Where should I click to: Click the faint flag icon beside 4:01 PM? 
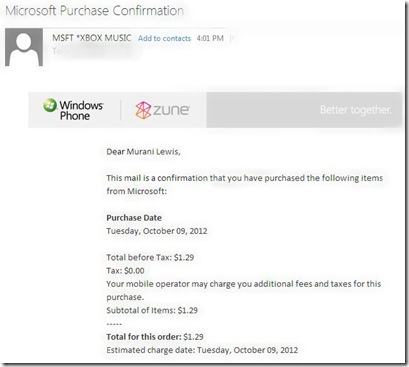[x=233, y=38]
